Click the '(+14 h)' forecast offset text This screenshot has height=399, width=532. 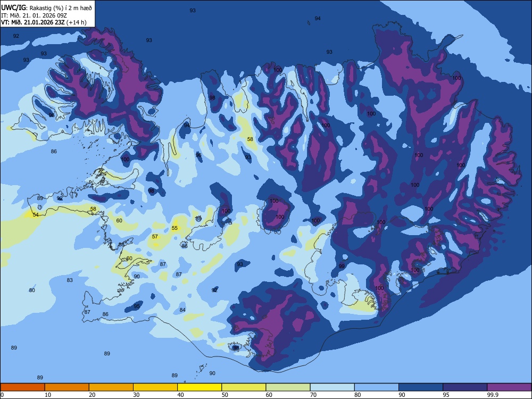76,22
